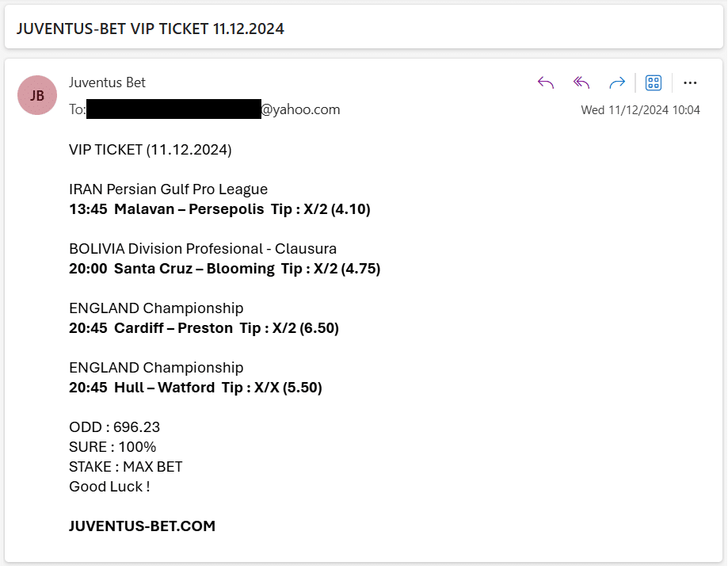Click the Cardiff – Preston tip line
Viewport: 728px width, 566px height.
pos(204,328)
